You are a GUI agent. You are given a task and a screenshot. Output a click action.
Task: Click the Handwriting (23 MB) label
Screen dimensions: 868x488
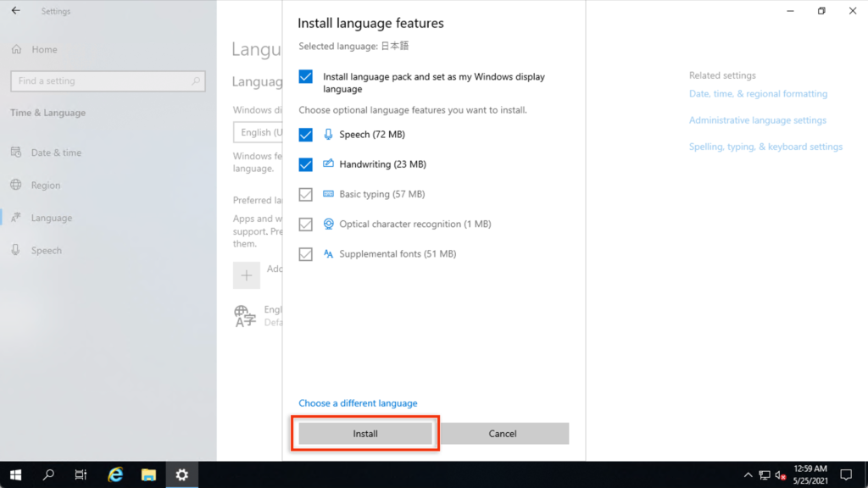coord(382,164)
